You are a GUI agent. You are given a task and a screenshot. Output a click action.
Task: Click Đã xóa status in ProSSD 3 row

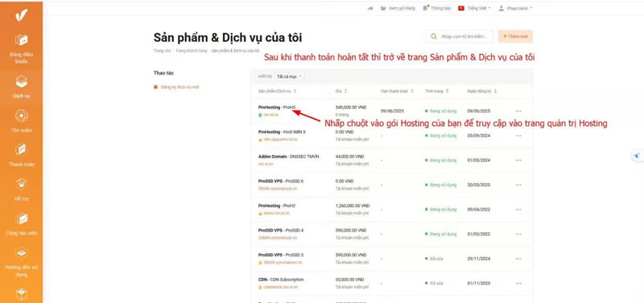coord(435,259)
